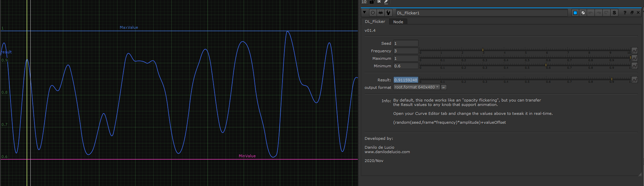This screenshot has width=644, height=186.
Task: Click the revert 'S' icon in panel header
Action: pos(614,13)
